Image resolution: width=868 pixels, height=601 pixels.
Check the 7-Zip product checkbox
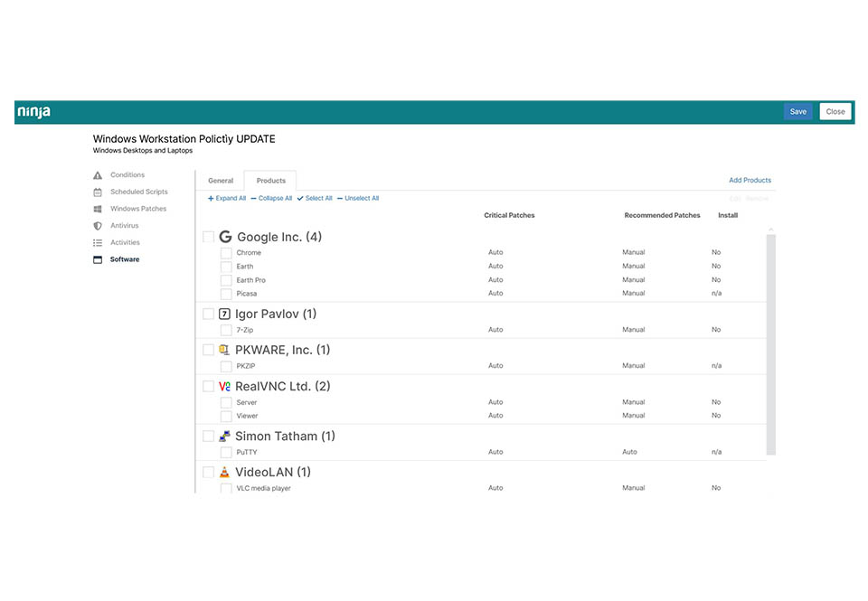pyautogui.click(x=226, y=331)
